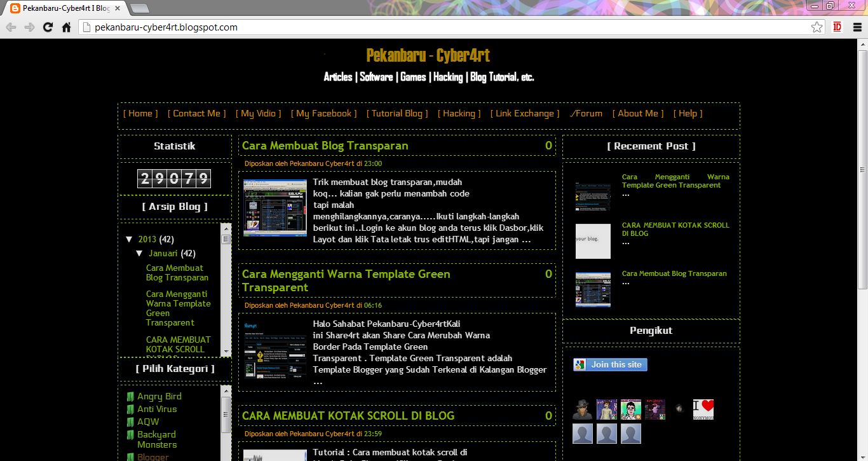Open 23:59 timestamp on KOTAK SCROLL post

(373, 434)
